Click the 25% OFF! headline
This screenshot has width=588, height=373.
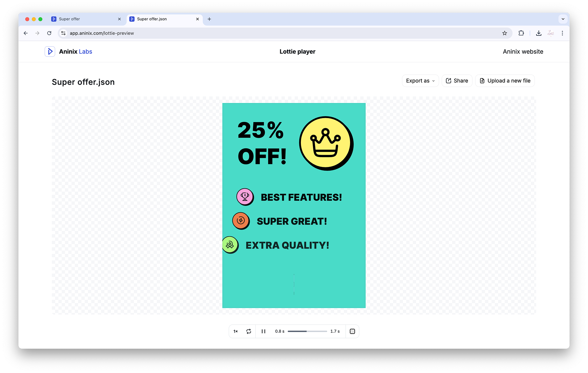pos(262,143)
